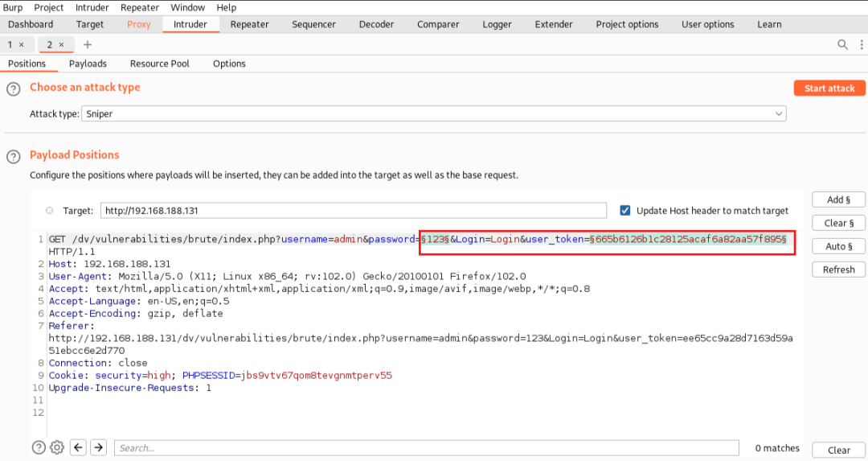Switch to the Extender tab

click(x=554, y=24)
